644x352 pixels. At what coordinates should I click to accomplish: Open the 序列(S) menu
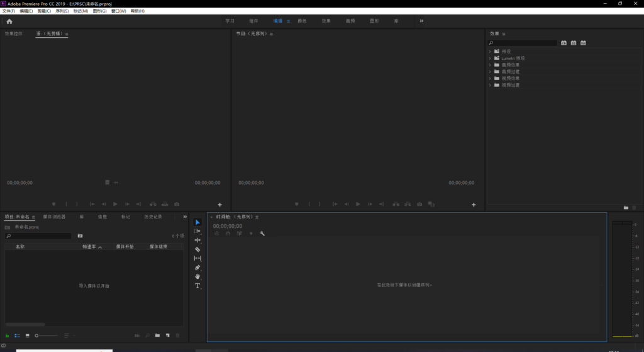pyautogui.click(x=62, y=11)
